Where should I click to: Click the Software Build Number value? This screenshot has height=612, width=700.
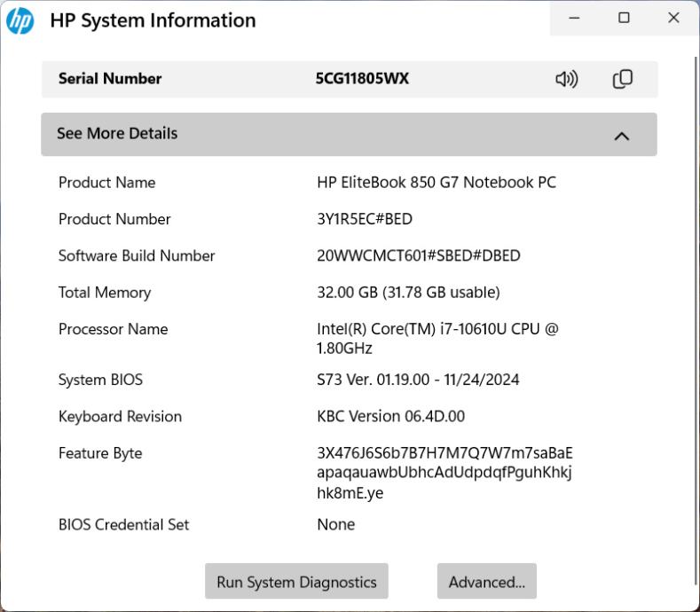[x=418, y=255]
